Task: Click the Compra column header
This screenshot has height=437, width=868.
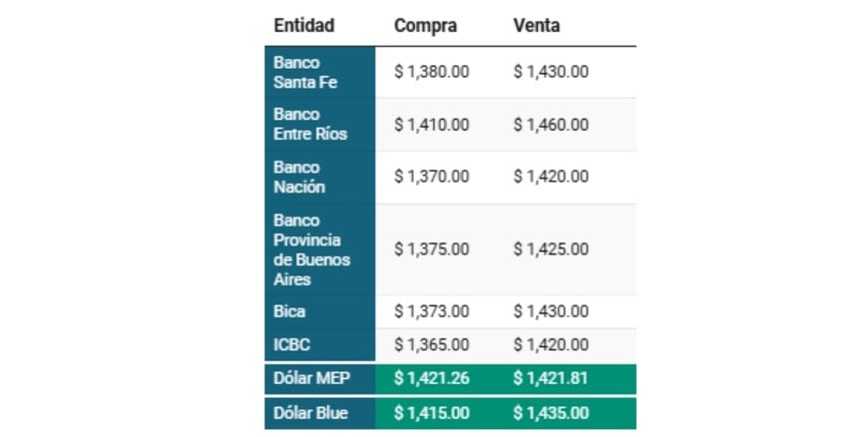Action: tap(425, 26)
